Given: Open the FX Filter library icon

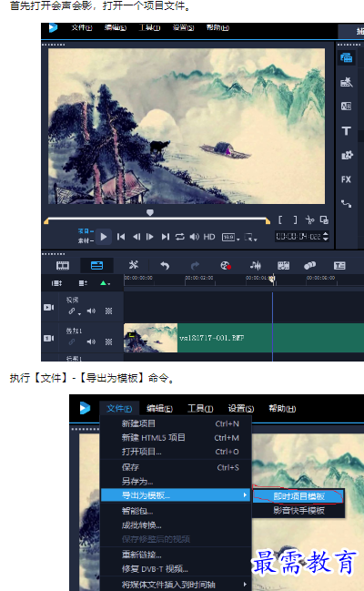Looking at the screenshot, I should pos(347,179).
